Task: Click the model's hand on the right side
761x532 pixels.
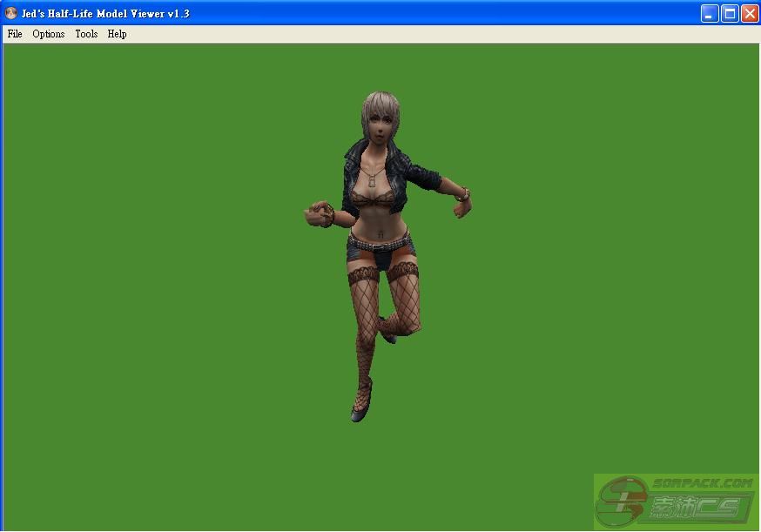Action: click(x=461, y=205)
